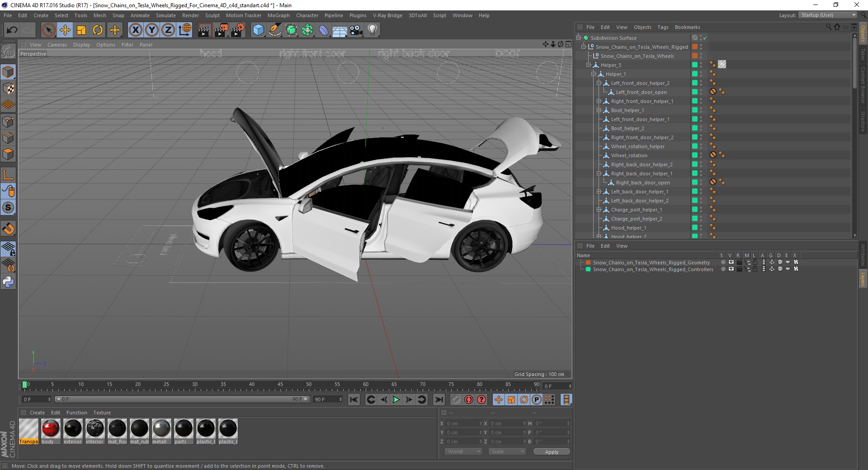Open Object Manager Tags menu
The width and height of the screenshot is (868, 470).
point(663,27)
